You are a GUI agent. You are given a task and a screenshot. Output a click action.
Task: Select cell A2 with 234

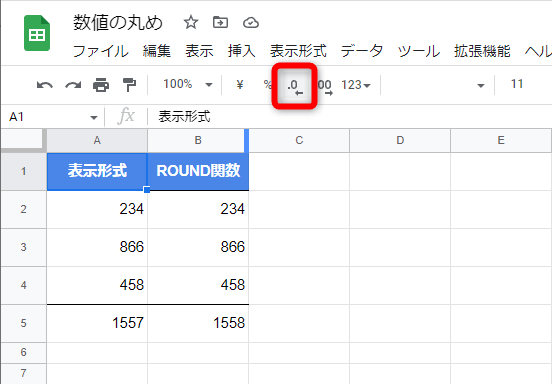click(x=97, y=209)
